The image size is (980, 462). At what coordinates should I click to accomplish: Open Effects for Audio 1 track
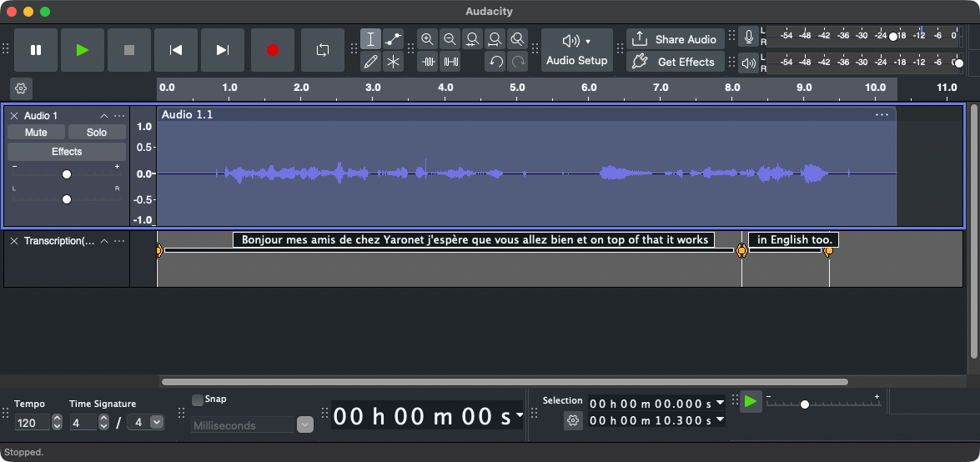coord(67,151)
